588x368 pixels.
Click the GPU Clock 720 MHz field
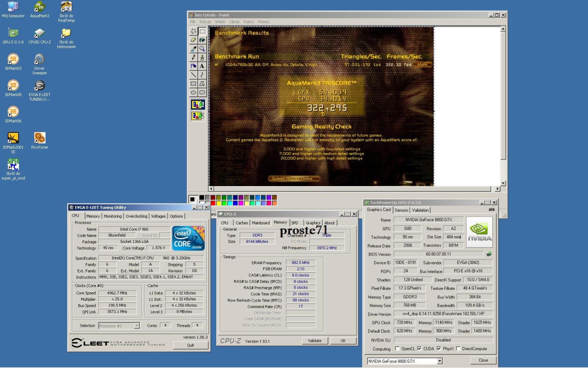point(405,322)
